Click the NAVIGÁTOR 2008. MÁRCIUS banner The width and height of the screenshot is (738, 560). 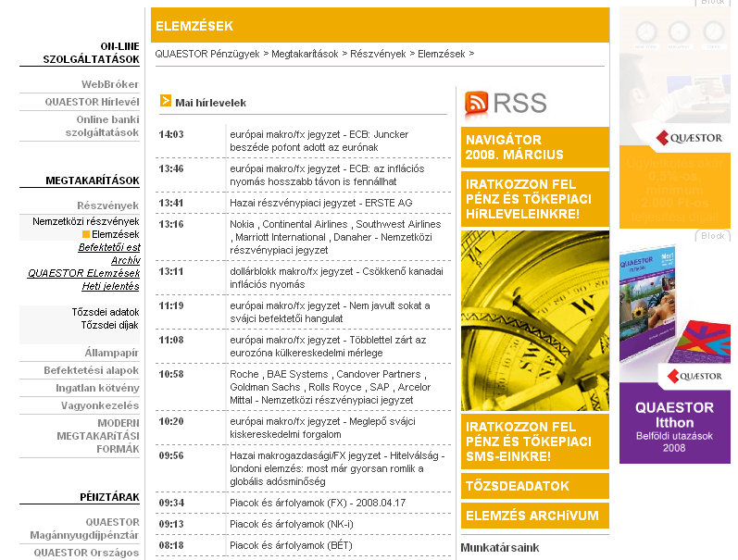coord(535,147)
